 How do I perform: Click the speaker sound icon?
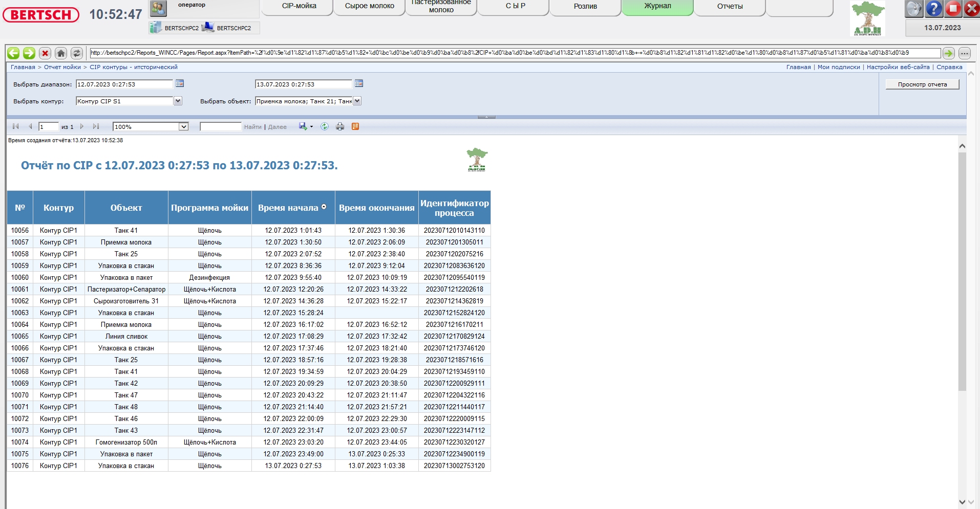coord(913,9)
